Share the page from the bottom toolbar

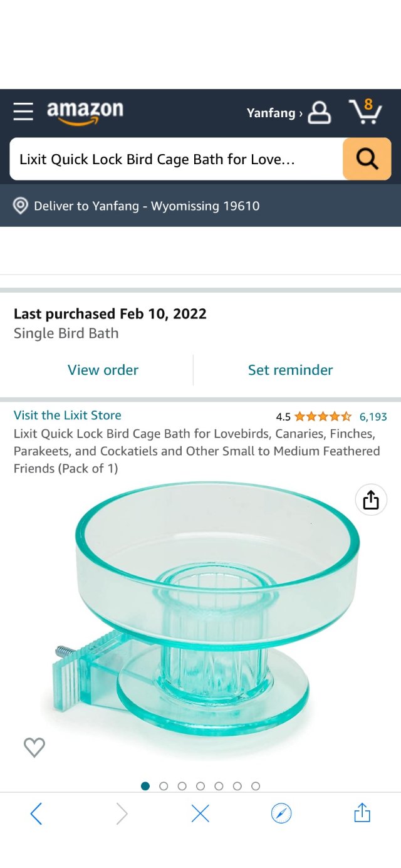click(x=362, y=813)
